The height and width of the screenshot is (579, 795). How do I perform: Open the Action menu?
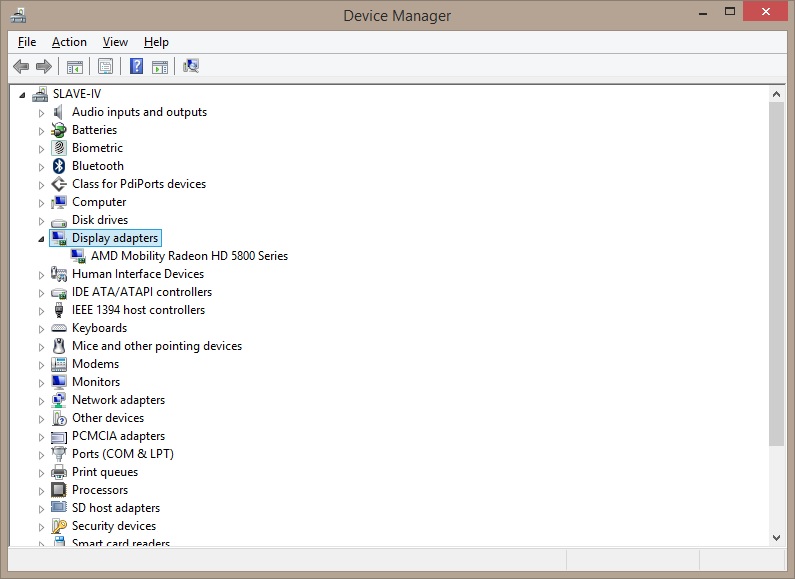coord(69,42)
